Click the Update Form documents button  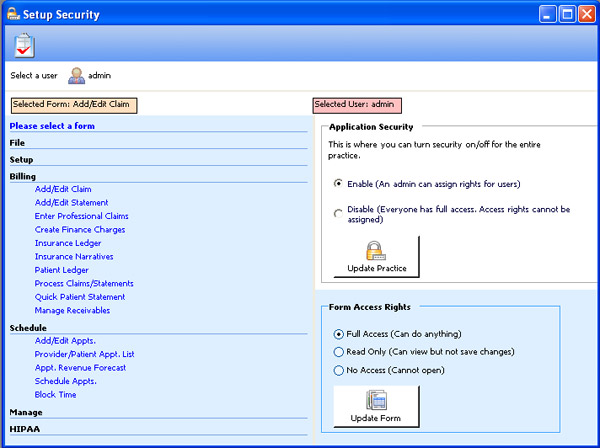(x=376, y=406)
